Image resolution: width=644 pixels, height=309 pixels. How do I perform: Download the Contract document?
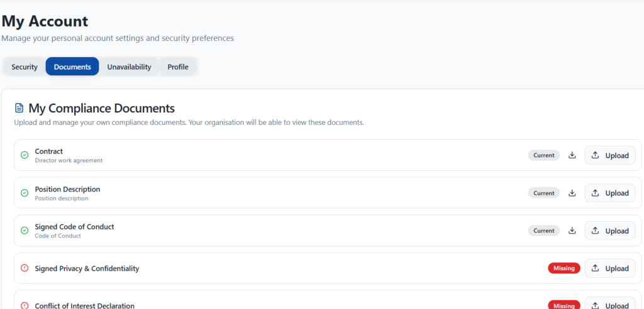click(x=572, y=155)
